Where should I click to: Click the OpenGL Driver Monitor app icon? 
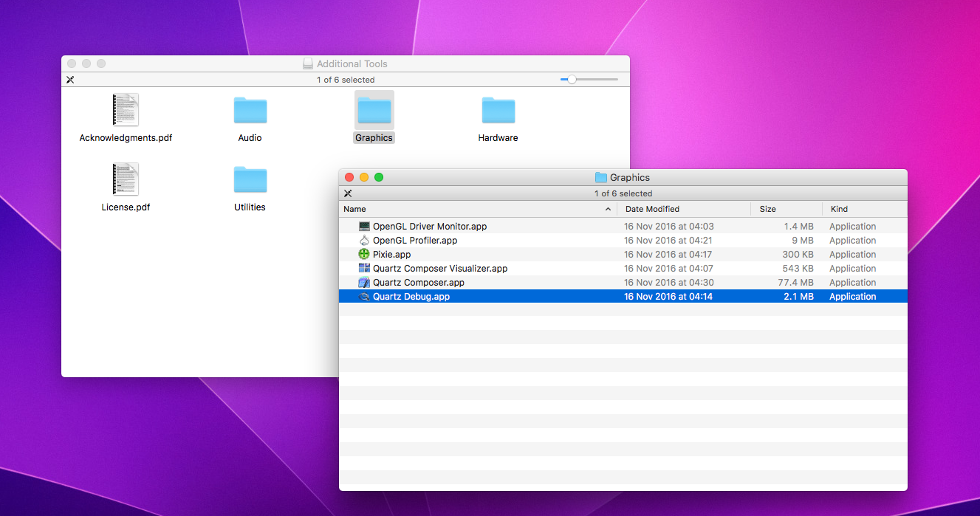(x=364, y=227)
